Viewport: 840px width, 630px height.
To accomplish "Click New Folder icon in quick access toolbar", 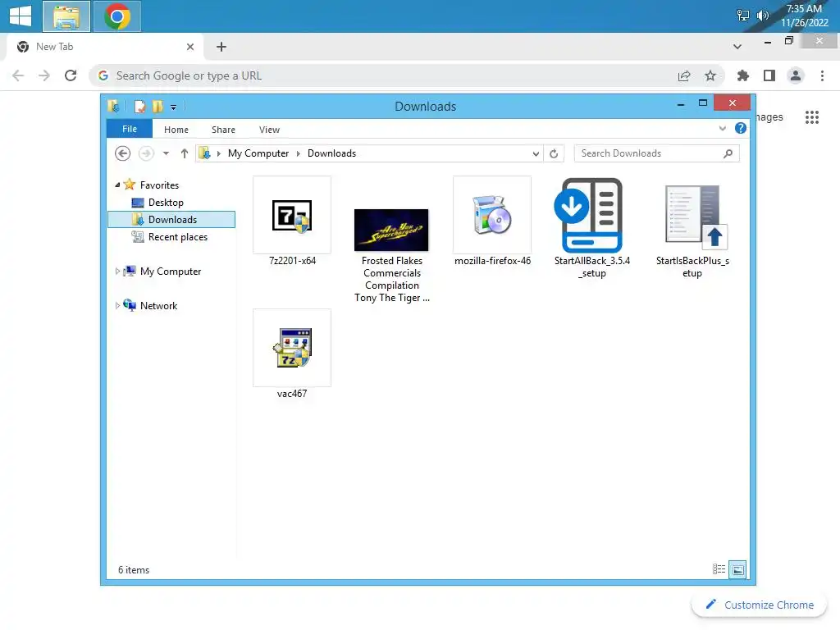I will tap(157, 107).
